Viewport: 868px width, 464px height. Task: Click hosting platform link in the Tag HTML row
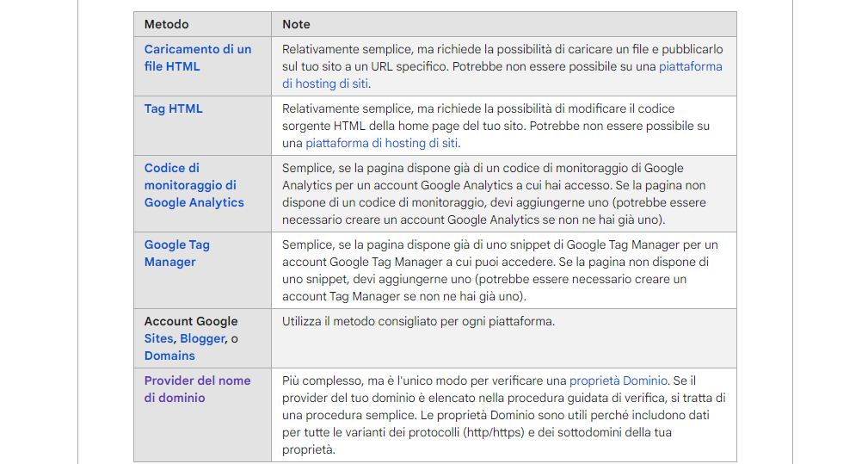tap(381, 143)
